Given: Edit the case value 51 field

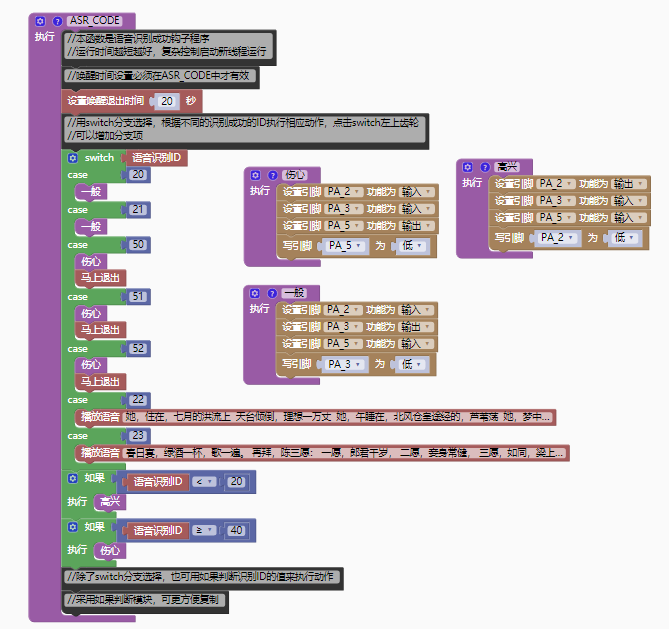Looking at the screenshot, I should point(138,297).
